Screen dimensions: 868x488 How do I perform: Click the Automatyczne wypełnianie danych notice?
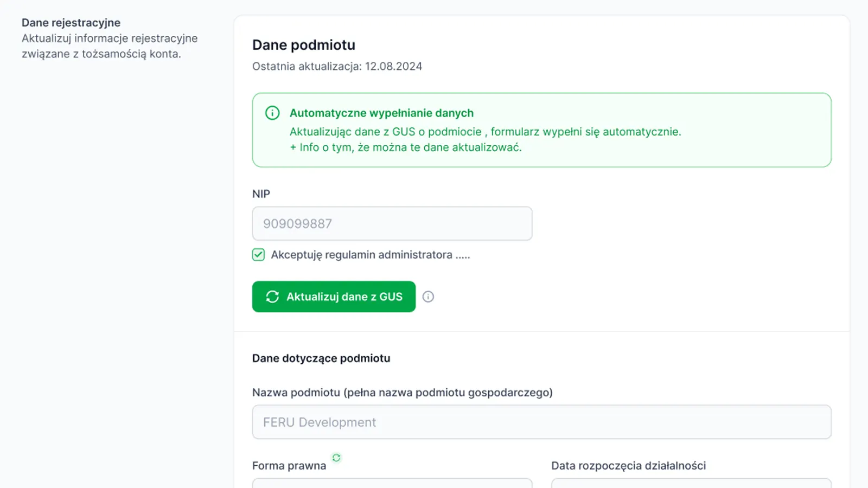[x=381, y=113]
